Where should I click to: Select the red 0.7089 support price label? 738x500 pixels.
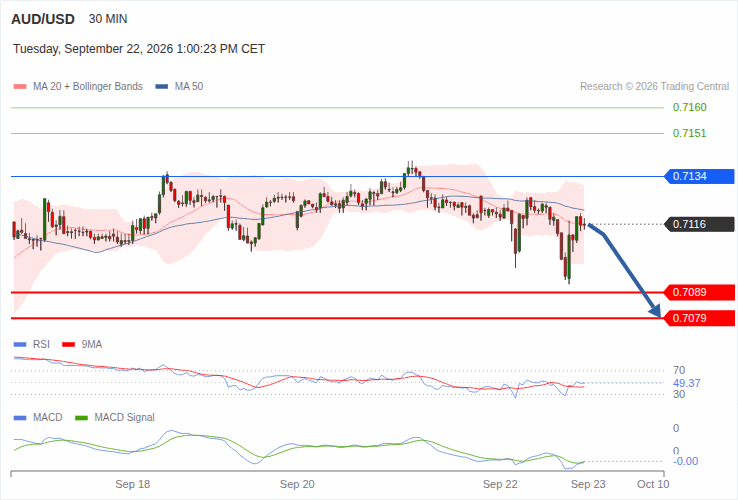point(699,292)
